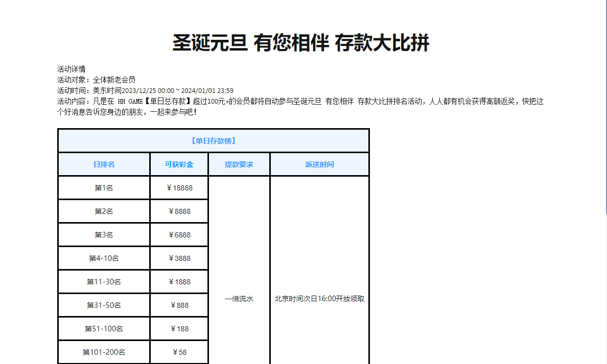Select the ¥58 bonus cell
The width and height of the screenshot is (607, 364).
point(179,352)
